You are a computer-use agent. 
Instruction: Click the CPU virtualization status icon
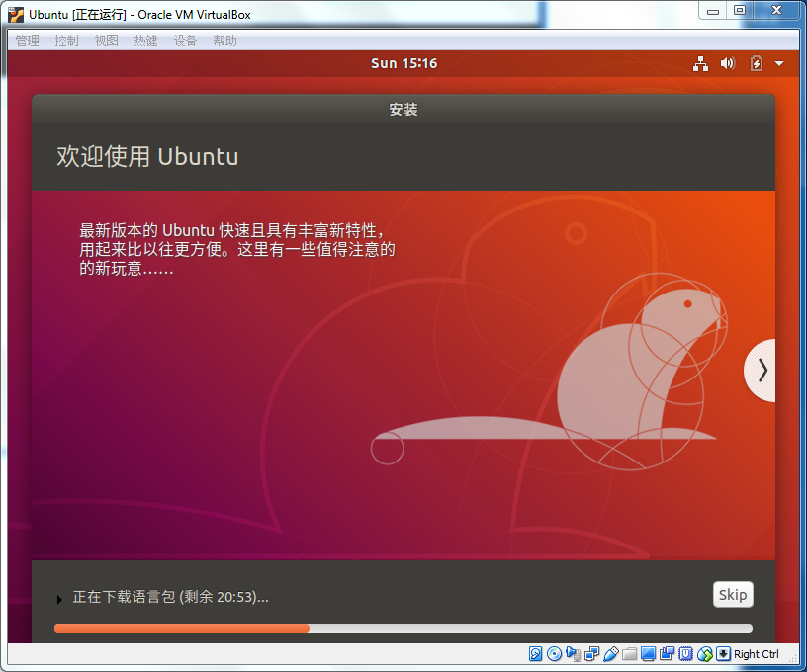point(685,654)
